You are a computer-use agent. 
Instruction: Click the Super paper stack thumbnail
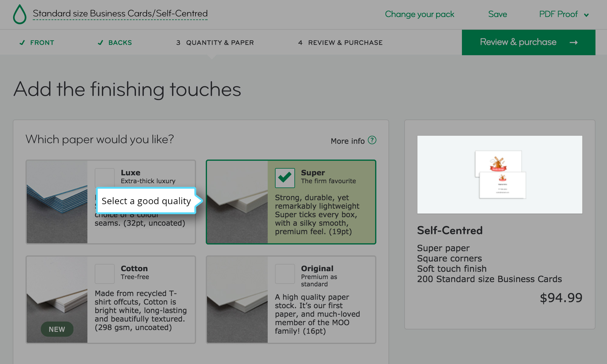click(x=237, y=202)
